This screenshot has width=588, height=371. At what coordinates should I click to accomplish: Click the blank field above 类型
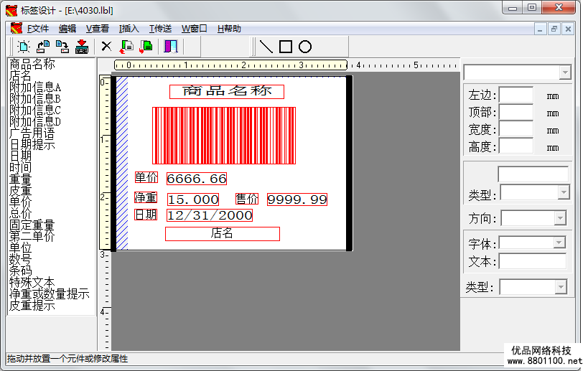point(533,174)
